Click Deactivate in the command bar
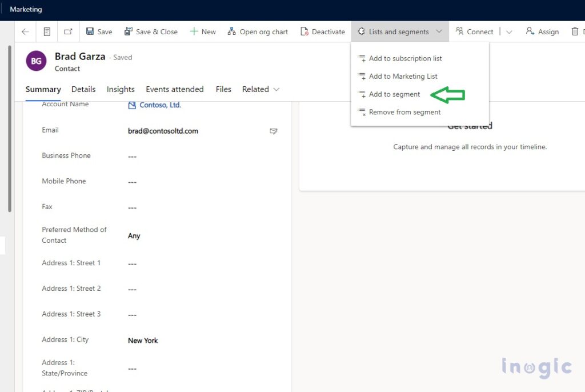The height and width of the screenshot is (392, 585). coord(323,31)
